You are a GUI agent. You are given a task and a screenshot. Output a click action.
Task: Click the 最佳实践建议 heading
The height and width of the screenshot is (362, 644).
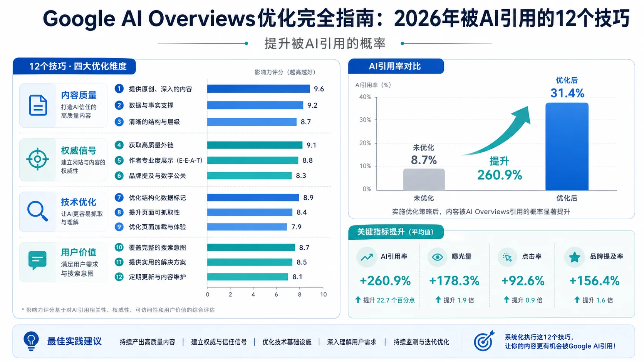click(x=74, y=341)
